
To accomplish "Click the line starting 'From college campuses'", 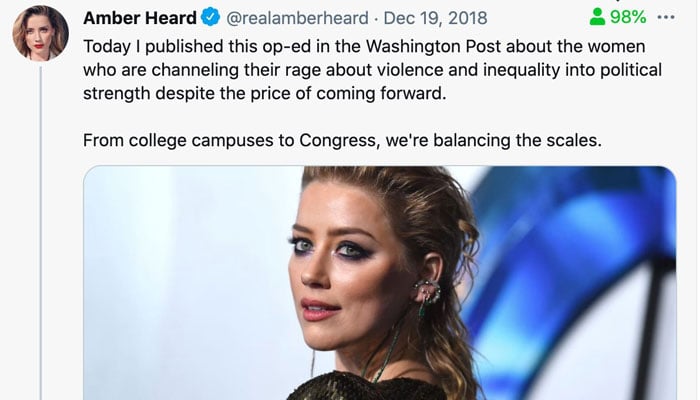I will (342, 139).
